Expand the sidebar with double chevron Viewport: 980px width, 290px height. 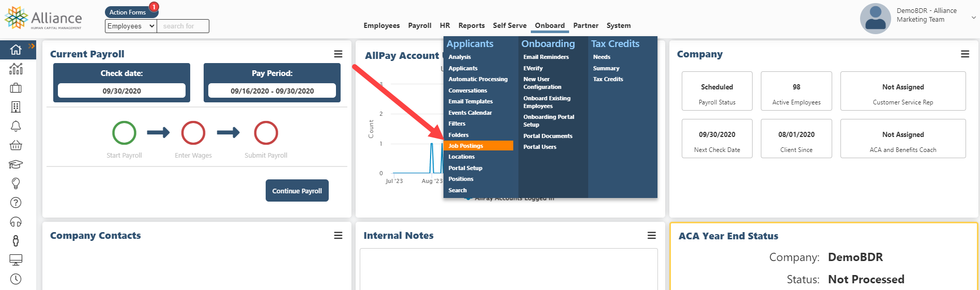pos(32,46)
